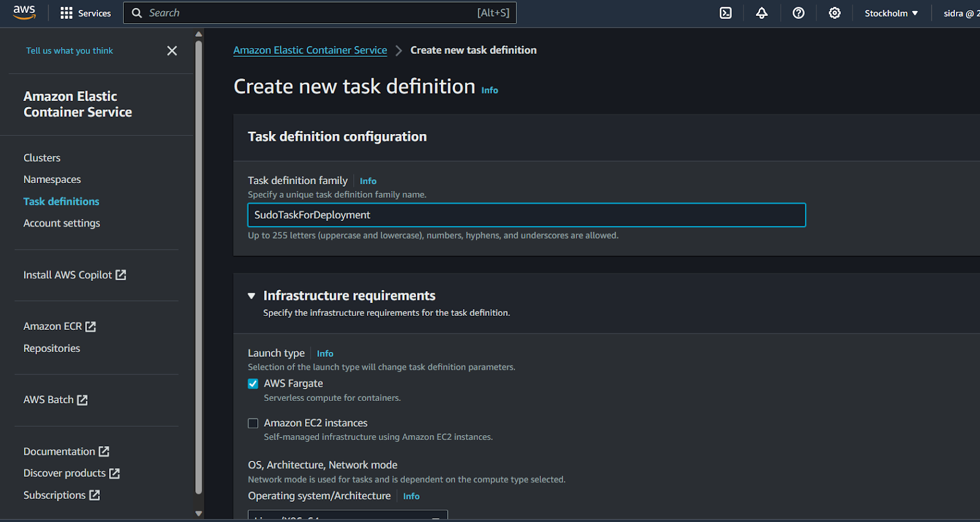Screen dimensions: 980x522
Task: Click the external link icon next to Subscriptions
Action: pyautogui.click(x=94, y=495)
